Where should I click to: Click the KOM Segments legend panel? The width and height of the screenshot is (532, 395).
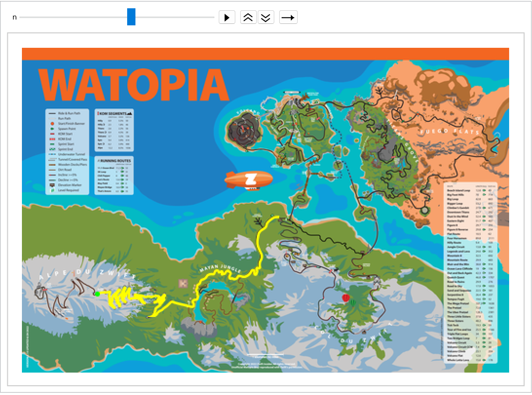point(113,130)
